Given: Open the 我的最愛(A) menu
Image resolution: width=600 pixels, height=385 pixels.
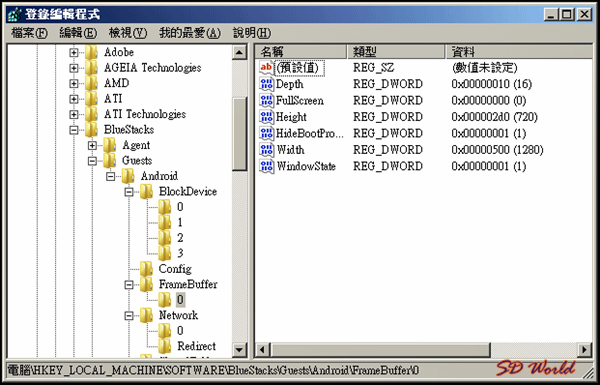Looking at the screenshot, I should click(x=190, y=33).
